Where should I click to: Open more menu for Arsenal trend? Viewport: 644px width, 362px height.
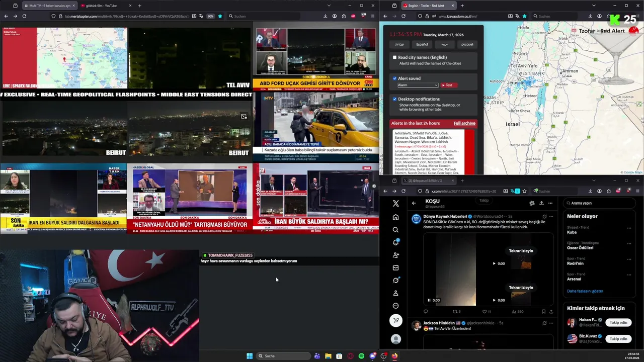tap(629, 275)
